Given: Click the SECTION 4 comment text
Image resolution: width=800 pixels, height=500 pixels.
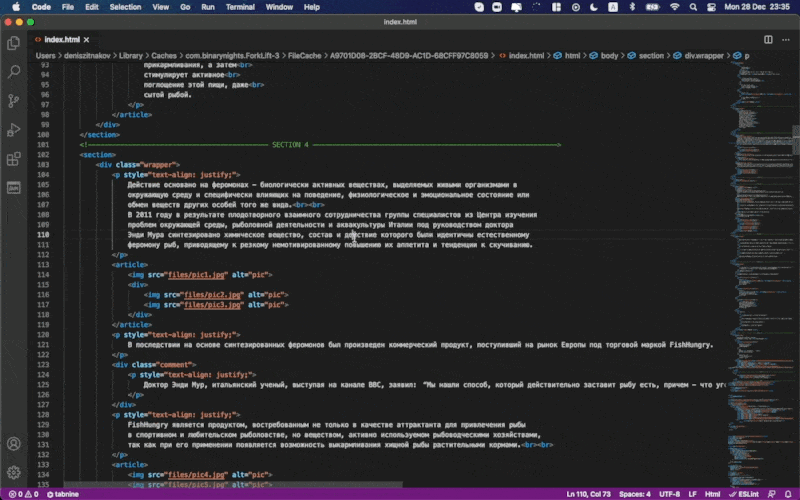Looking at the screenshot, I should coord(290,145).
